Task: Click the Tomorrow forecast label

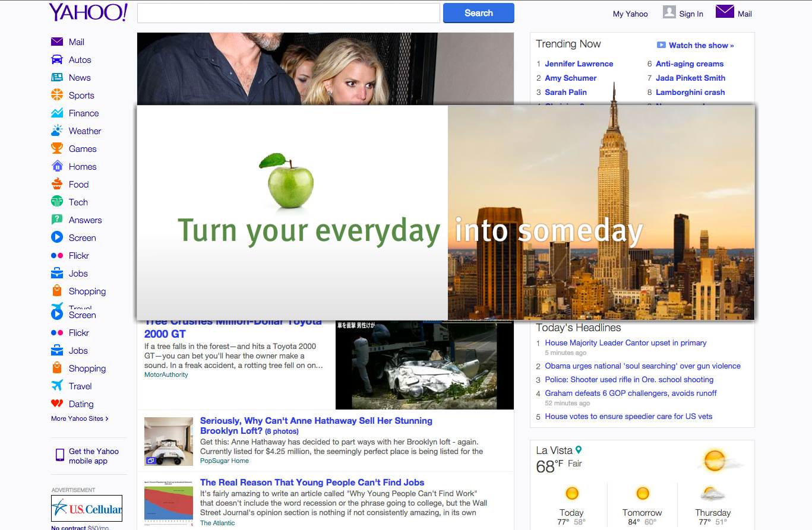Action: [642, 513]
